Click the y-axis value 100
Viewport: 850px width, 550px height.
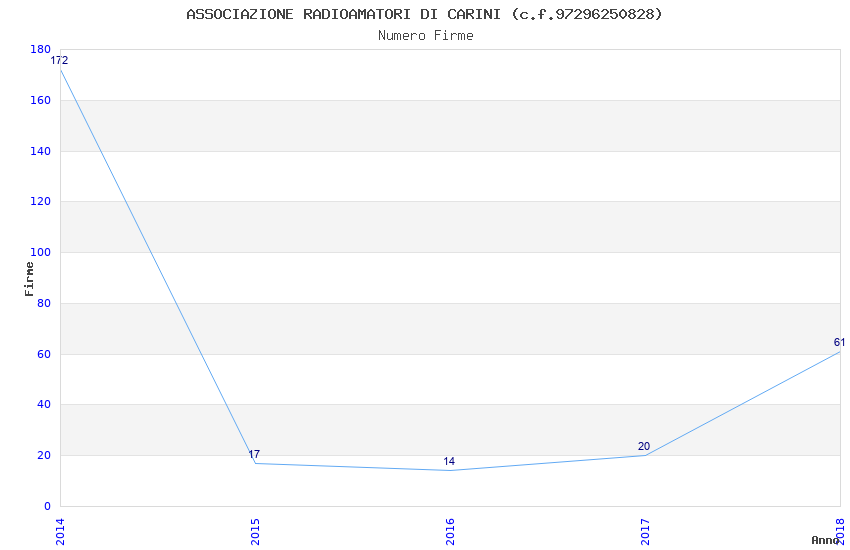tap(41, 252)
